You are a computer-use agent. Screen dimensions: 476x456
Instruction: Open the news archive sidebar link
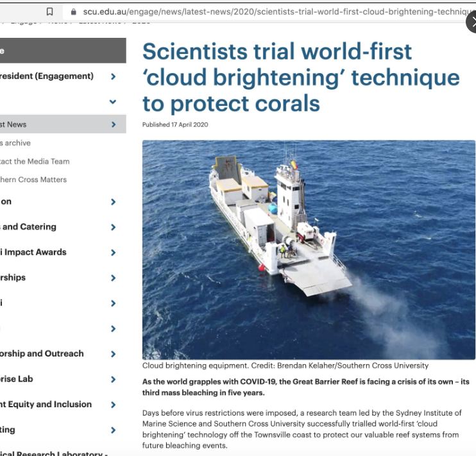(x=15, y=143)
